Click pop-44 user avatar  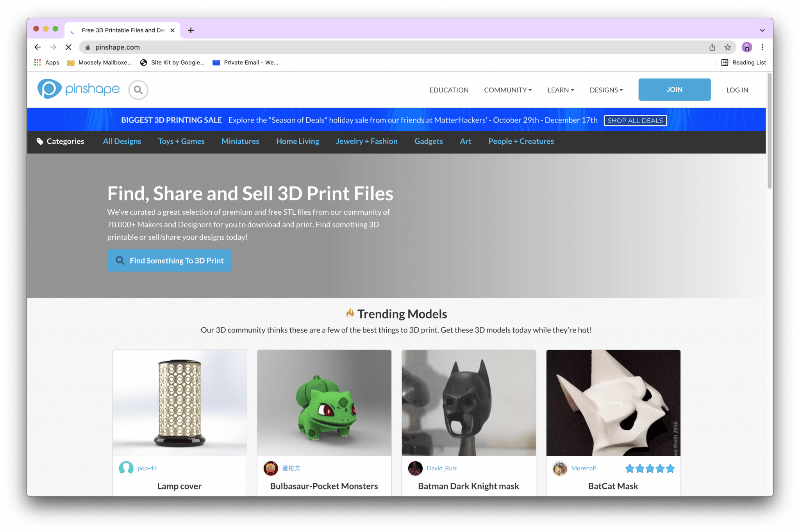[x=126, y=468]
